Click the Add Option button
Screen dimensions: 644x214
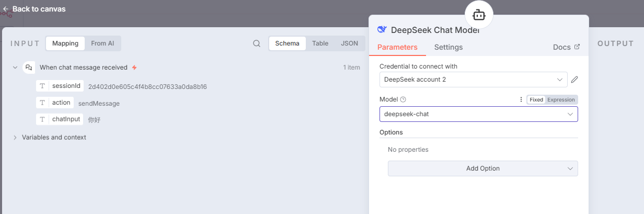point(482,168)
